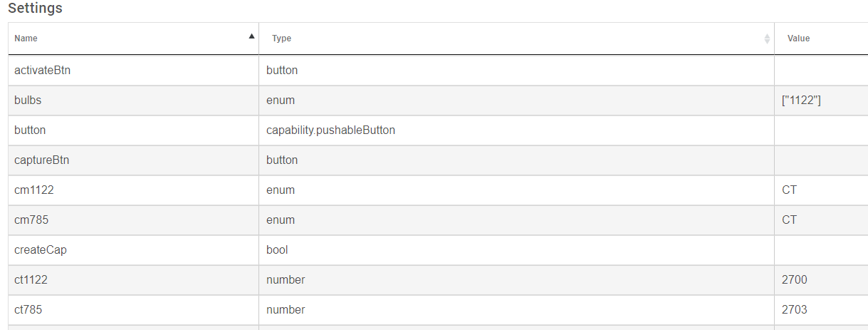The height and width of the screenshot is (330, 868).
Task: Click the ct1122 setting name
Action: 31,280
